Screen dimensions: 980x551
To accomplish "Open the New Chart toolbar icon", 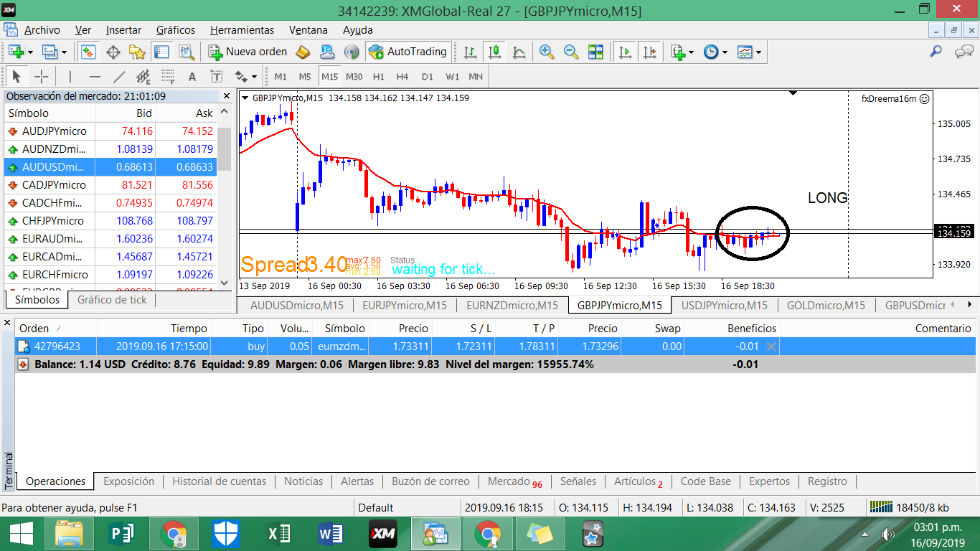I will coord(15,52).
